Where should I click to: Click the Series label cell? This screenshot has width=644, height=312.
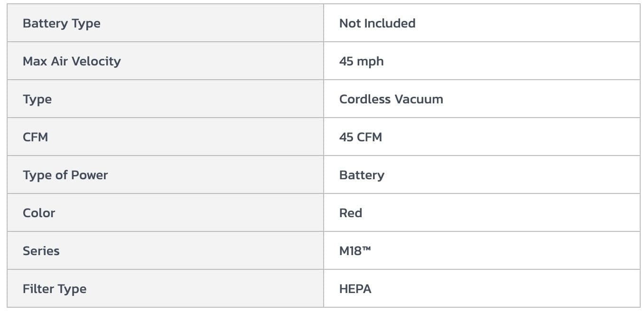[x=41, y=251]
